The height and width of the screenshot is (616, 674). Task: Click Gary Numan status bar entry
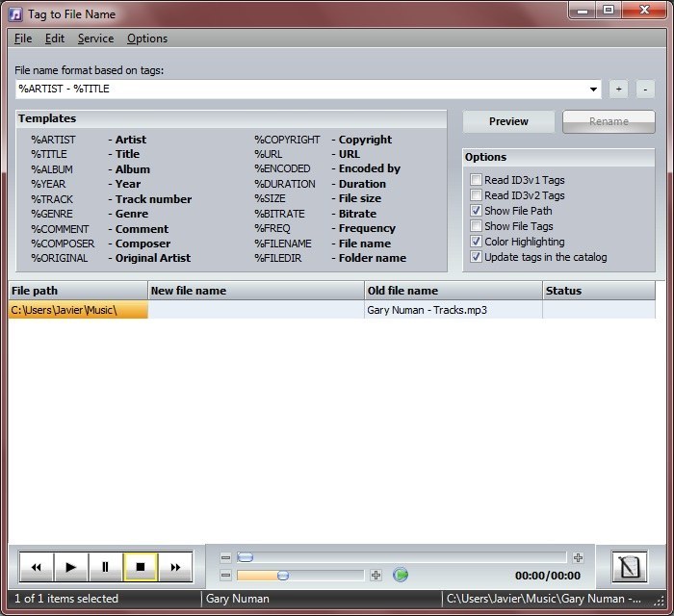pos(238,599)
